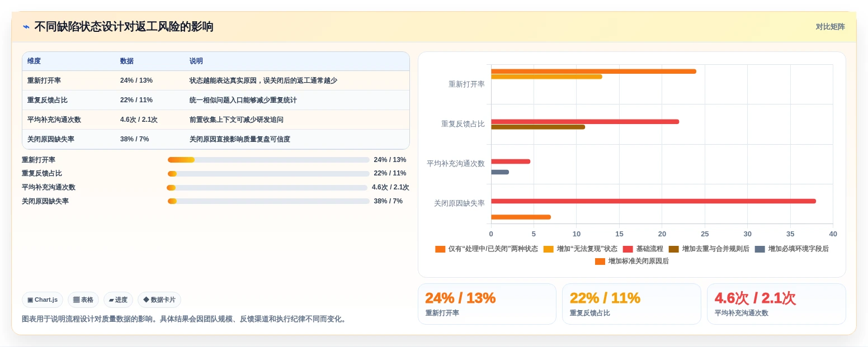Toggle the 增加"无法复现"状态 legend swatch
This screenshot has height=347, width=868.
pos(549,249)
